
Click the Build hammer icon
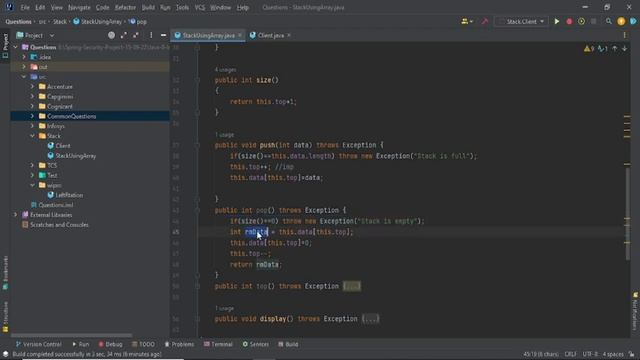[484, 22]
